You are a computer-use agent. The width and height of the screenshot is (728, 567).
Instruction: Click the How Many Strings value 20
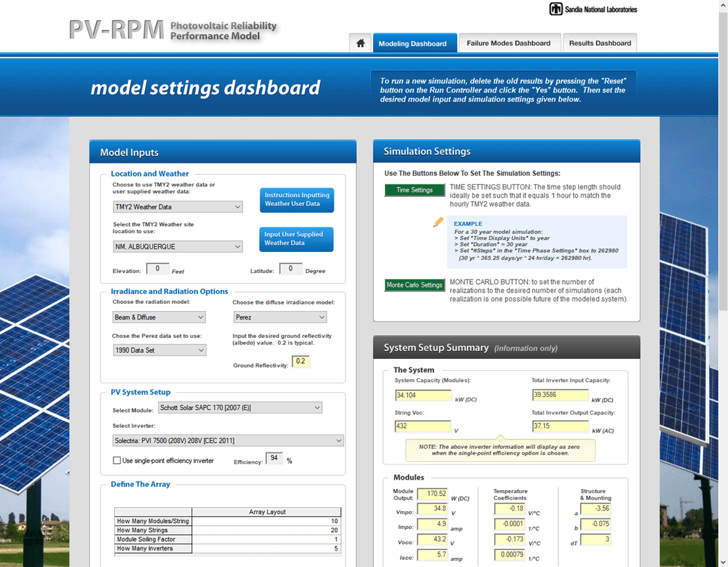click(x=266, y=530)
